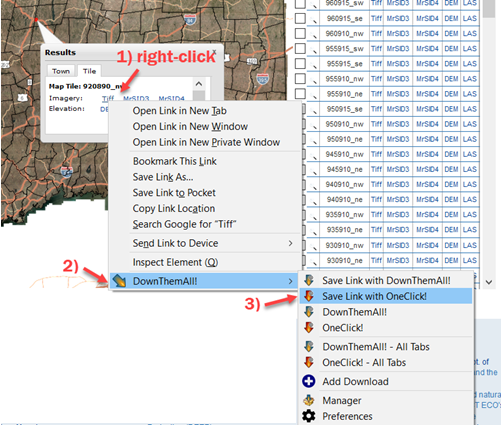Open the DownThemAll Manager icon
This screenshot has height=425, width=501.
(309, 400)
